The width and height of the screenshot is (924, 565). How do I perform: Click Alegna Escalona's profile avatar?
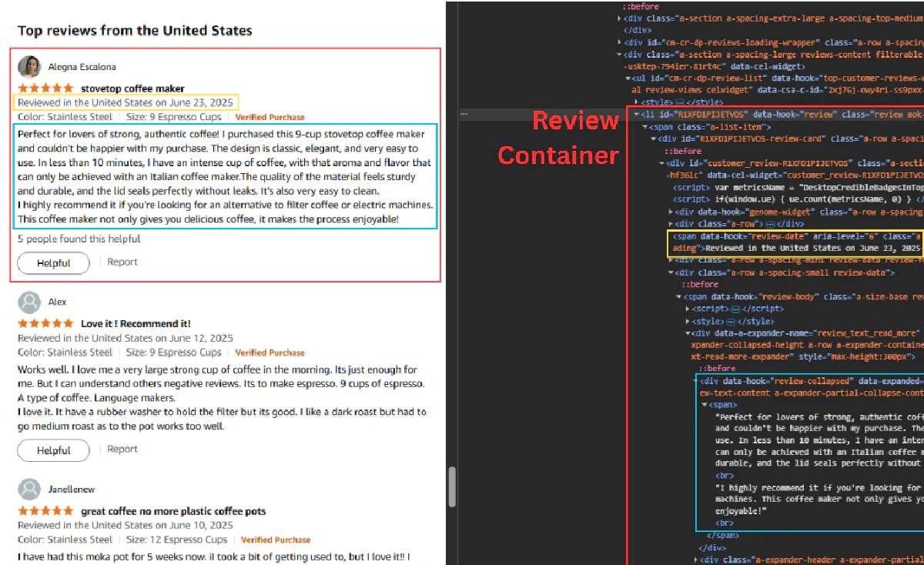coord(29,66)
